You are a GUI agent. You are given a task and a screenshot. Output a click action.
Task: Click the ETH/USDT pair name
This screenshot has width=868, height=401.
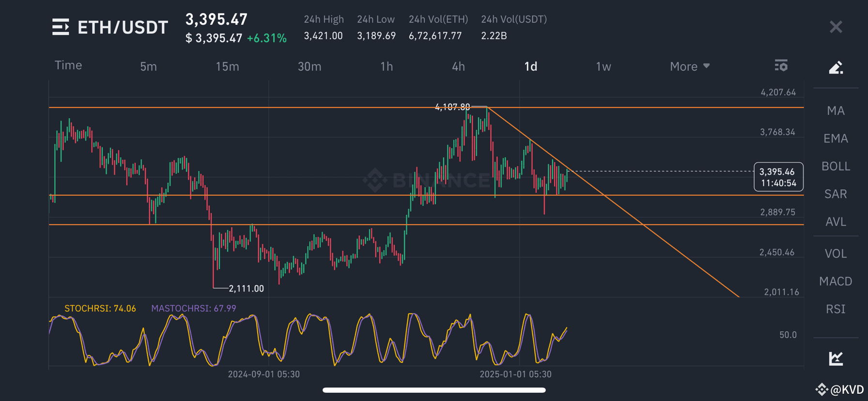click(x=123, y=27)
